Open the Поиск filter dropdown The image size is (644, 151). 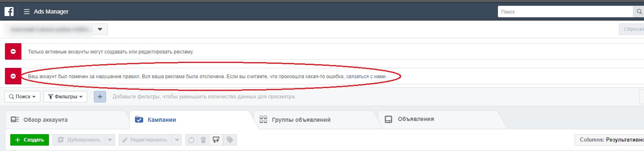click(x=22, y=97)
